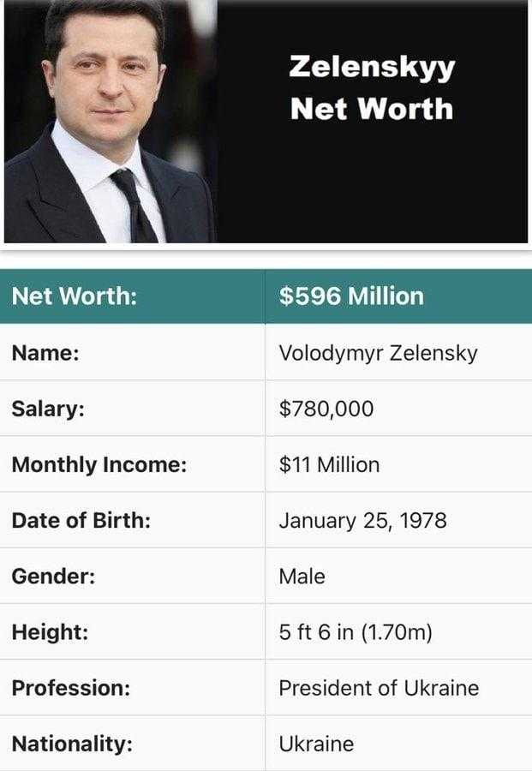Click the "$11 Million" monthly income value

click(x=329, y=464)
